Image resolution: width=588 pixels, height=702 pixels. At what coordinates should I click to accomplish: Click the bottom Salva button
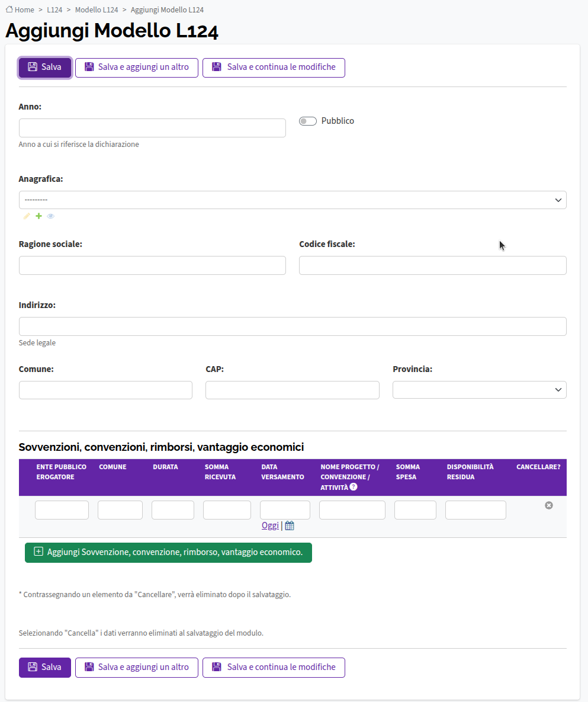(45, 668)
